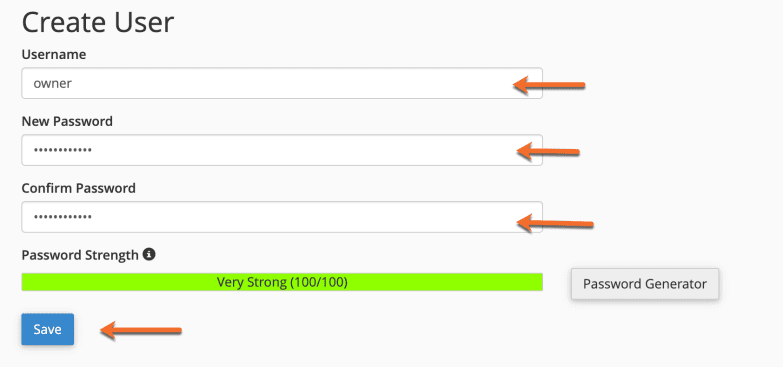Open the Password Generator
Image resolution: width=783 pixels, height=367 pixels.
[645, 284]
